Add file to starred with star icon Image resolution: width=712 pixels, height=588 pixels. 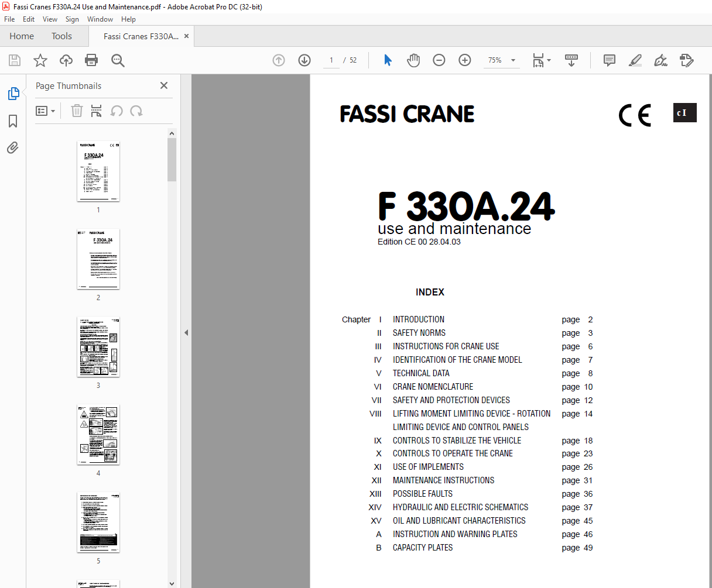[40, 60]
